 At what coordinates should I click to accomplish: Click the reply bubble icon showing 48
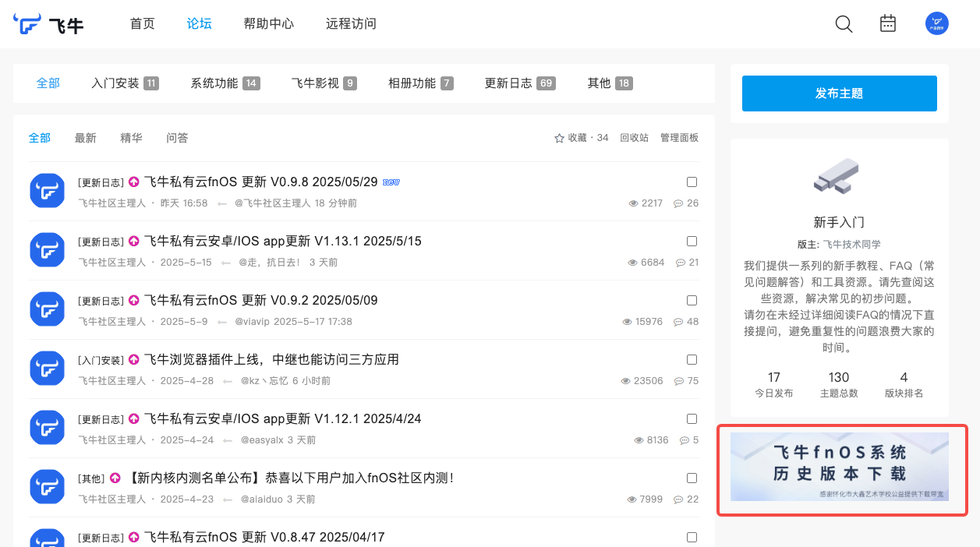(x=678, y=322)
